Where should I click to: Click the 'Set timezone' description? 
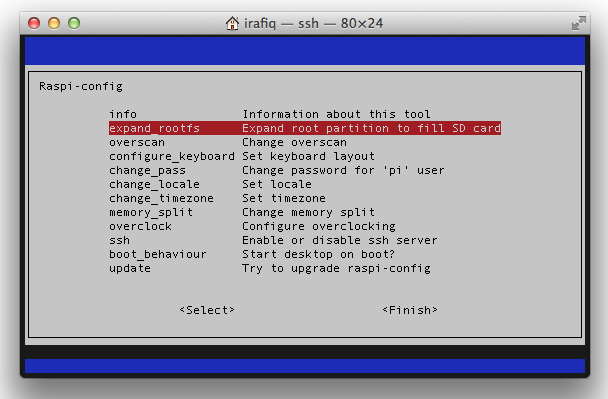click(284, 198)
